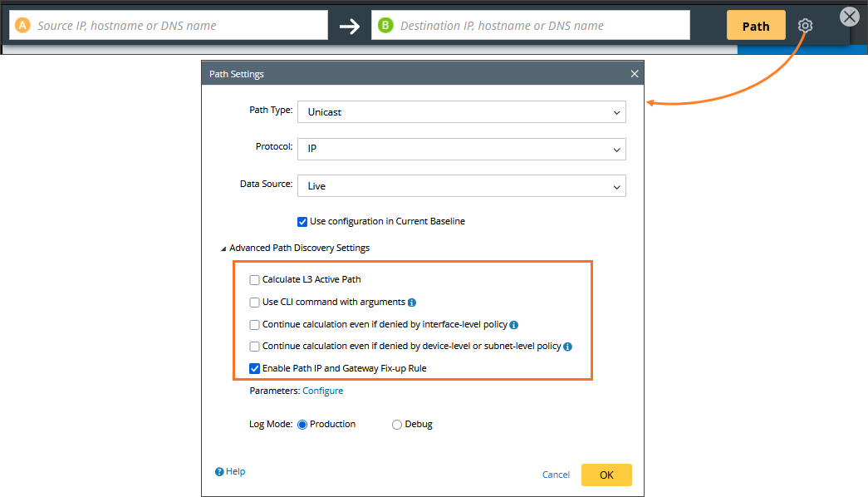868x497 pixels.
Task: Collapse Advanced Path Discovery Settings section
Action: 223,248
